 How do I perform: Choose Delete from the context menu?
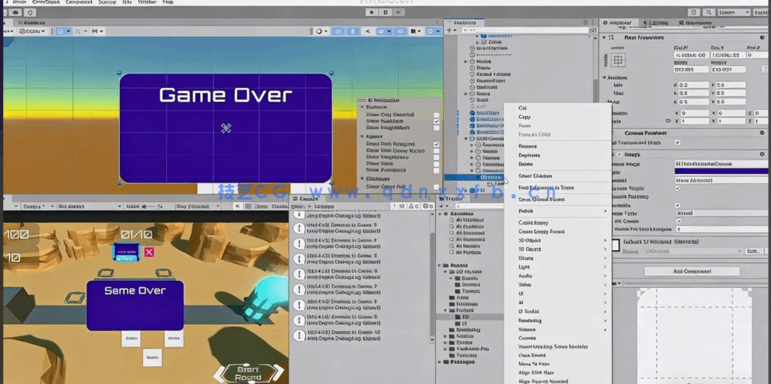(x=526, y=164)
